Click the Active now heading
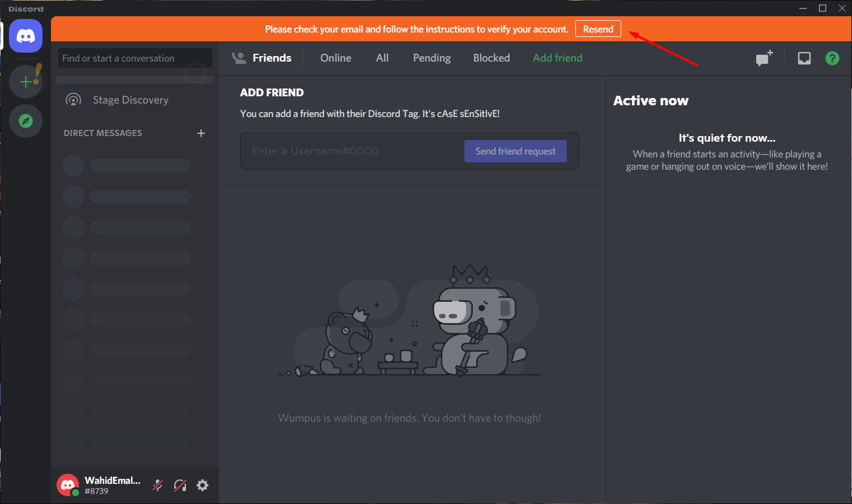852x504 pixels. (x=651, y=101)
